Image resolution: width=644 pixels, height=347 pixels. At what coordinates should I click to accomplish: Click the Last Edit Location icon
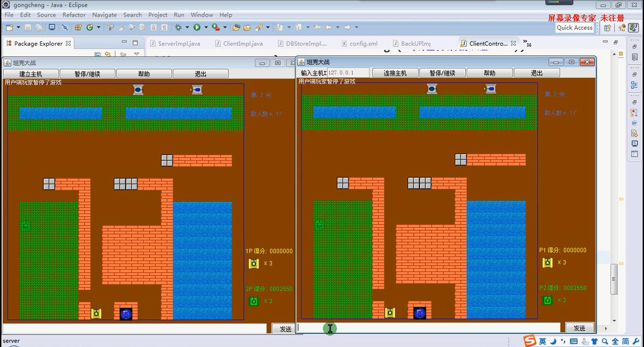click(x=317, y=27)
